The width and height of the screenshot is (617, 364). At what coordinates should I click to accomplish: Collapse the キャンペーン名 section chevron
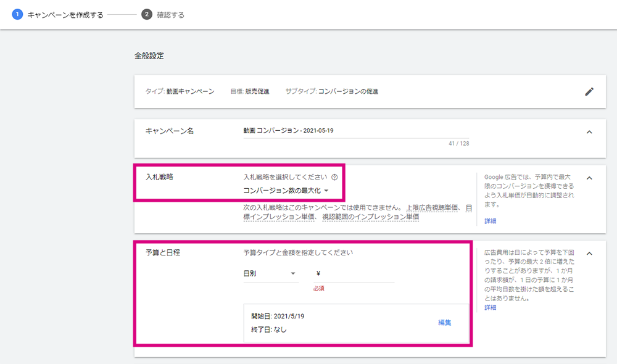click(589, 132)
